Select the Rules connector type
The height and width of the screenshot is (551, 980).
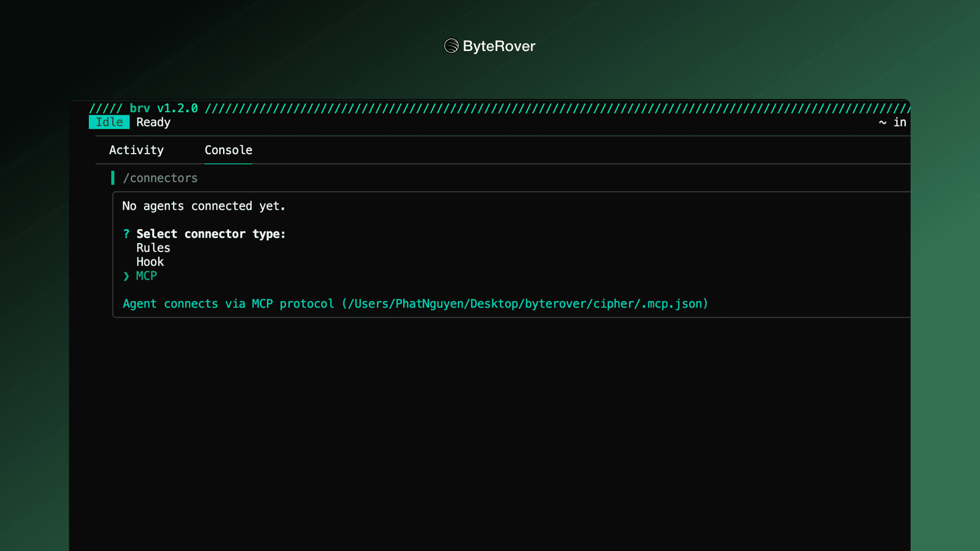[153, 248]
